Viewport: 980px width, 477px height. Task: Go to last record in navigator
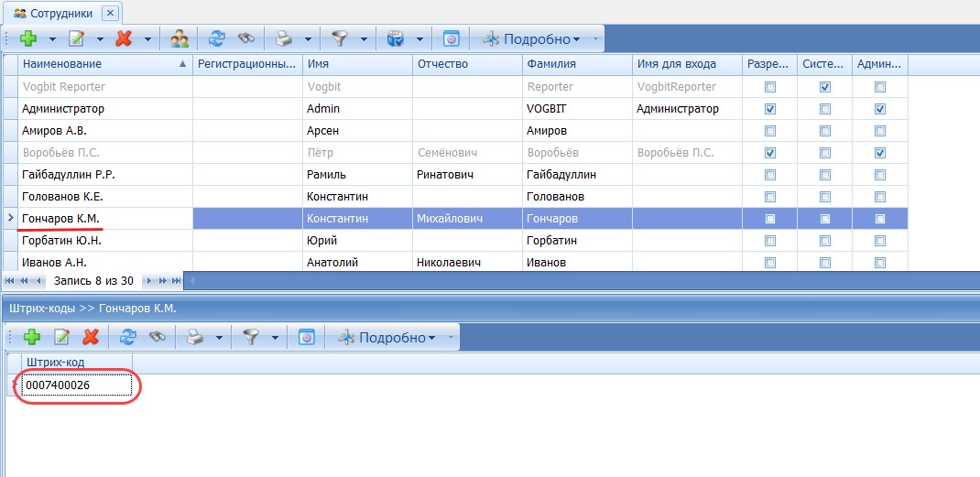(x=176, y=281)
